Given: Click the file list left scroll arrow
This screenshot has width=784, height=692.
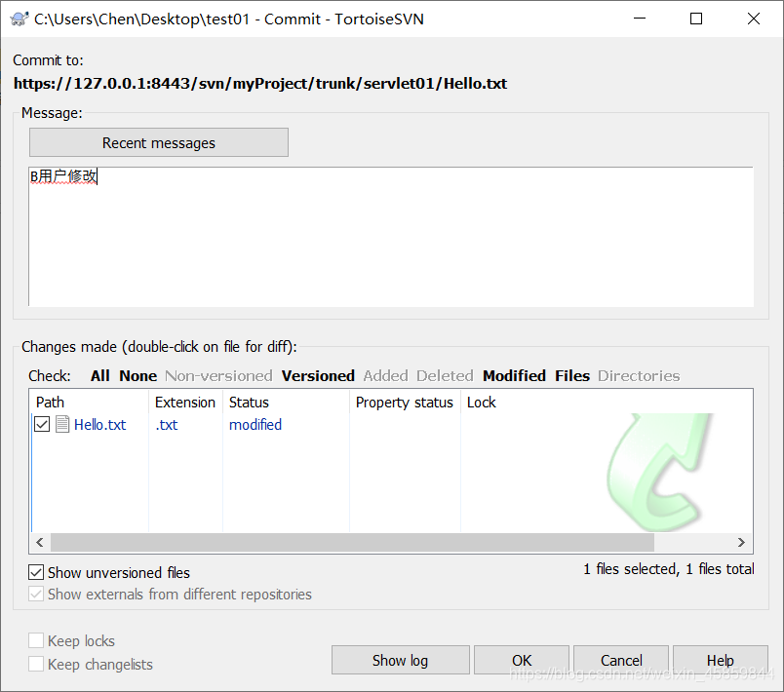Looking at the screenshot, I should point(40,542).
